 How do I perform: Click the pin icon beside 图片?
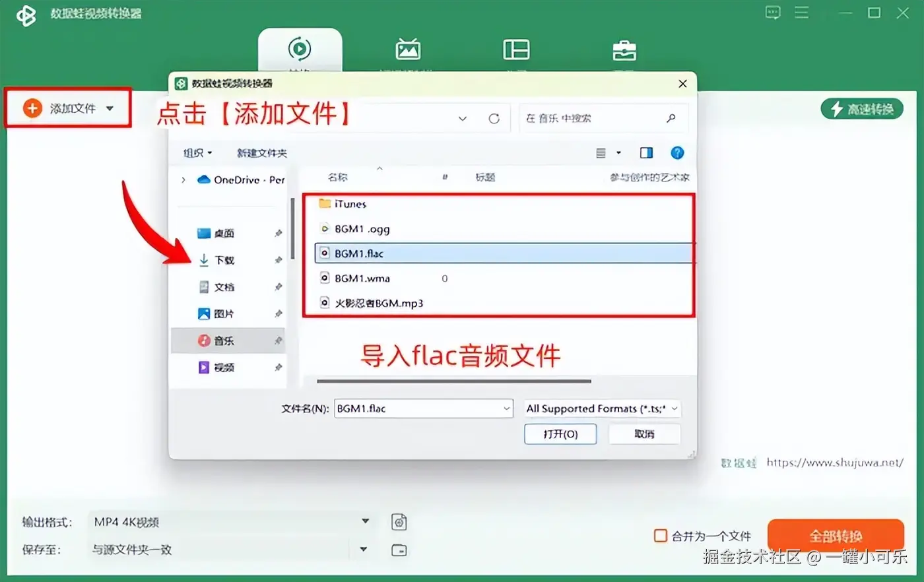278,314
